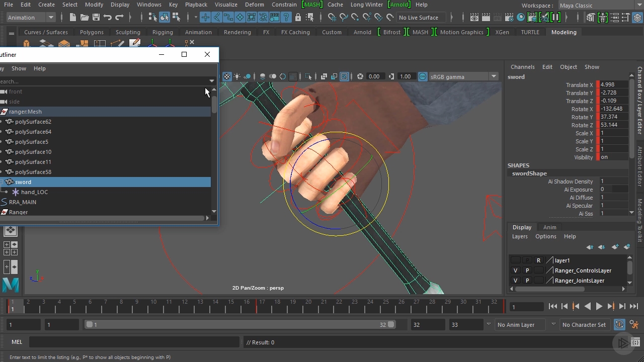
Task: Switch to the Anim layer tab
Action: pos(549,227)
